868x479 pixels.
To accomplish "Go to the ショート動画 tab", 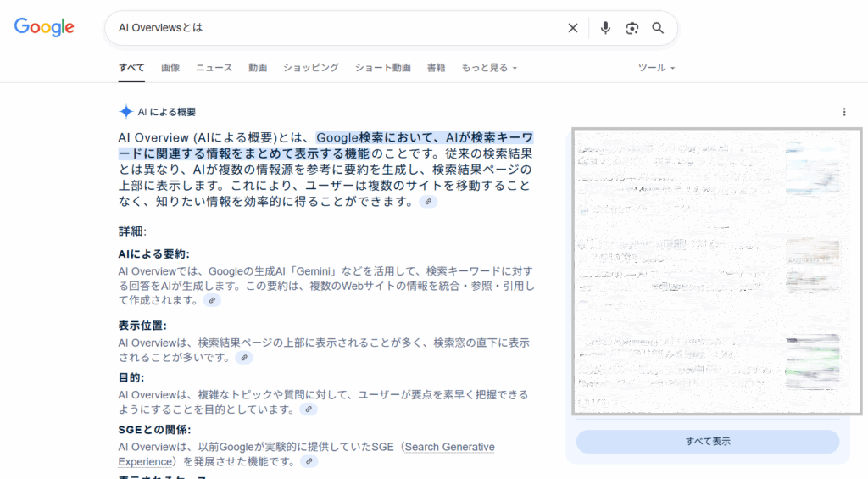I will click(382, 68).
